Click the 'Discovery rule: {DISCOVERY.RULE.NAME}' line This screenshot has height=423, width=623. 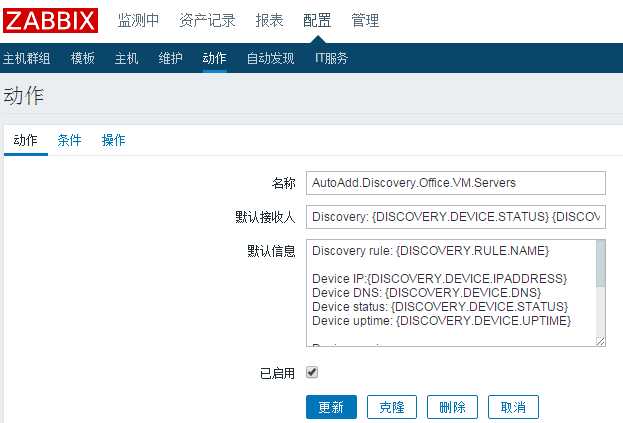pos(430,251)
